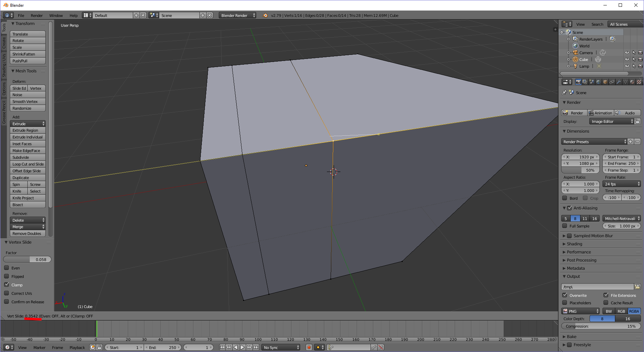Open the Object properties cube tab

605,82
